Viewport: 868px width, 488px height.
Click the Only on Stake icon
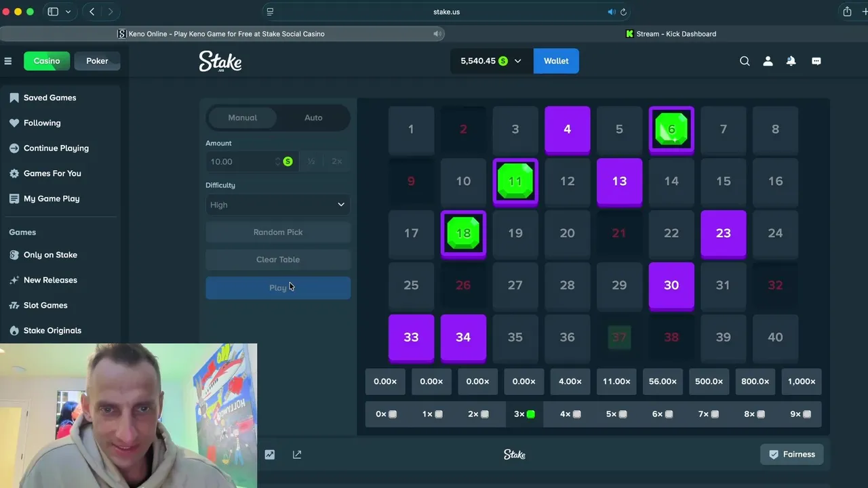tap(14, 255)
